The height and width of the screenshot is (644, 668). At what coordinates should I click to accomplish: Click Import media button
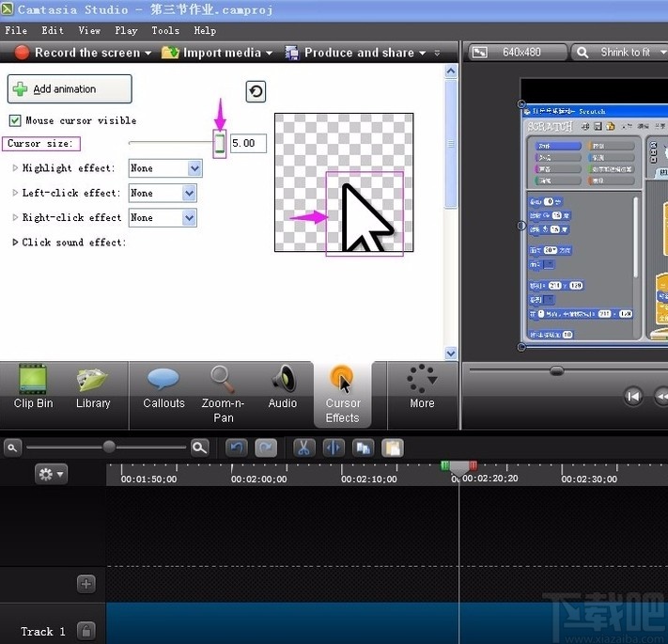tap(211, 53)
